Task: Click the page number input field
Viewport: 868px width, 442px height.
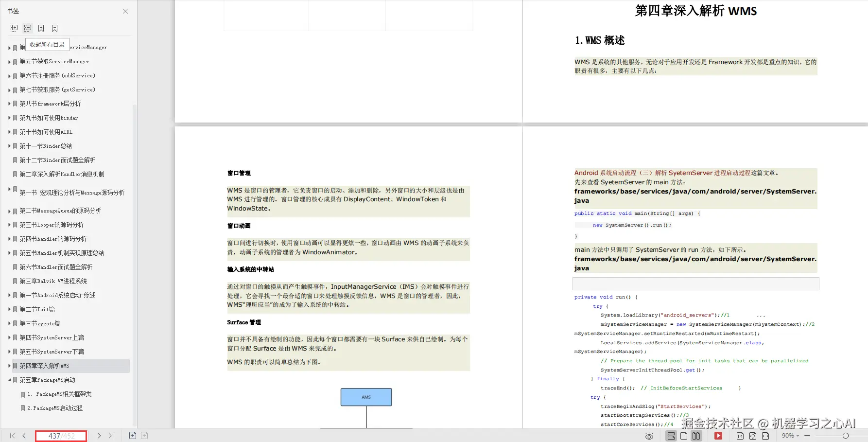Action: [x=61, y=435]
